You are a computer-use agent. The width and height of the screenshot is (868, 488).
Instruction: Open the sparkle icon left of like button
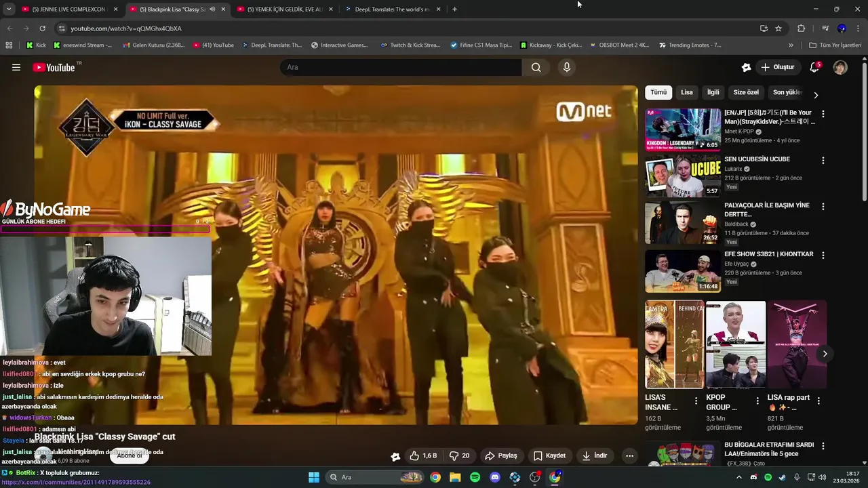point(395,456)
